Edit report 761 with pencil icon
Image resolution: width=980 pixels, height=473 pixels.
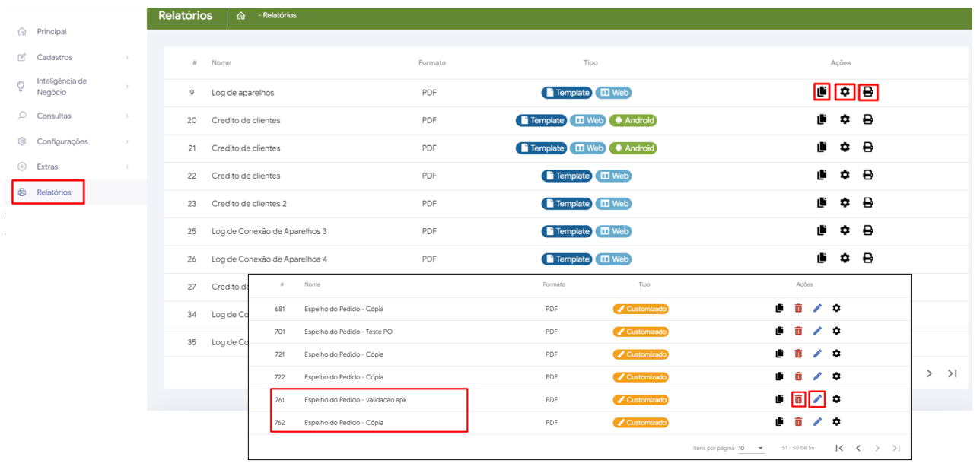pyautogui.click(x=817, y=399)
